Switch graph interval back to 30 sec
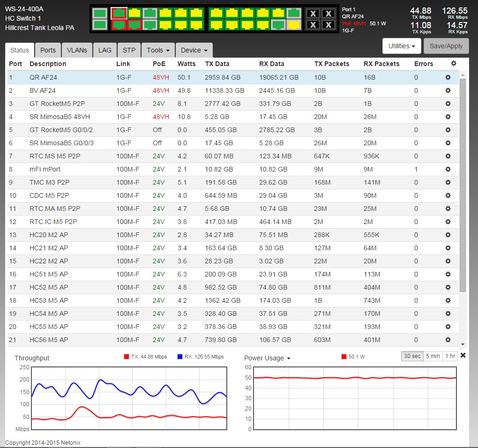Screen dimensions: 478x448 coord(411,356)
